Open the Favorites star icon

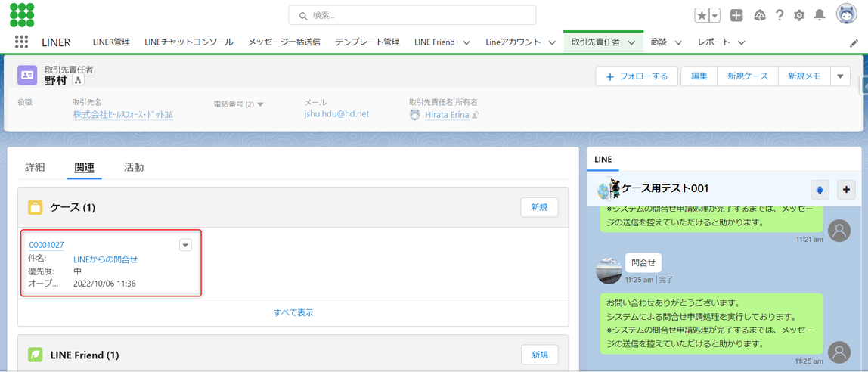[x=702, y=15]
